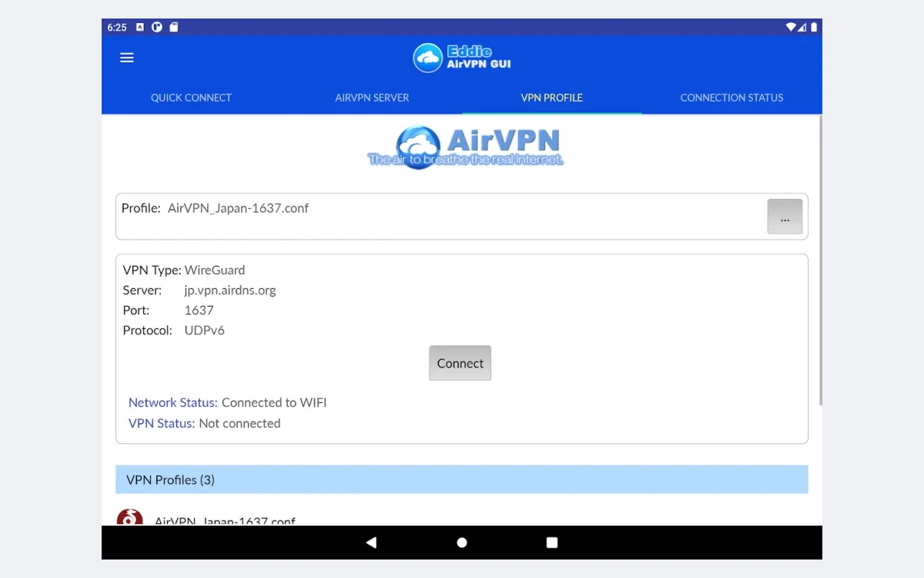Click the AirVPN banner image
This screenshot has width=924, height=578.
point(465,147)
